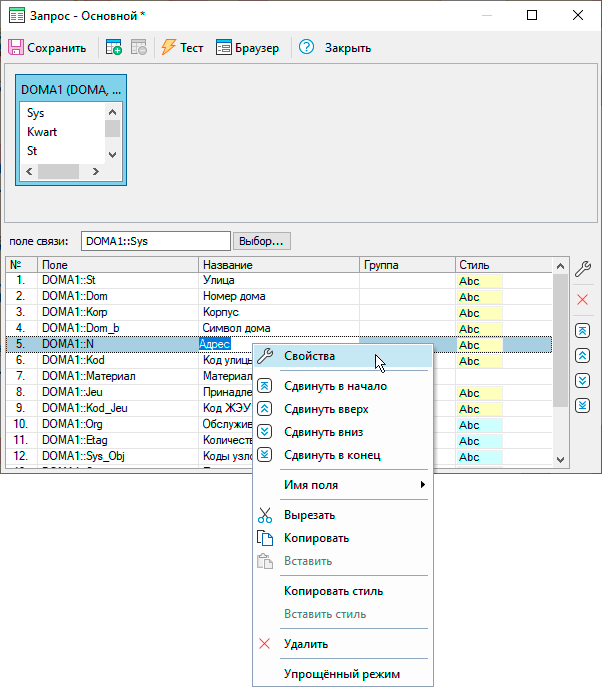Click the move-to-start icon in right sidebar

583,331
